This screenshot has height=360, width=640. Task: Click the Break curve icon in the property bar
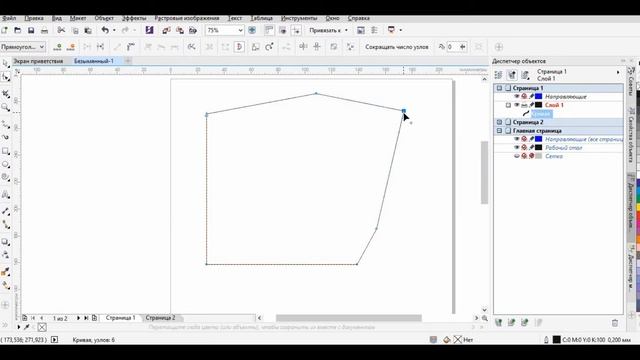100,47
